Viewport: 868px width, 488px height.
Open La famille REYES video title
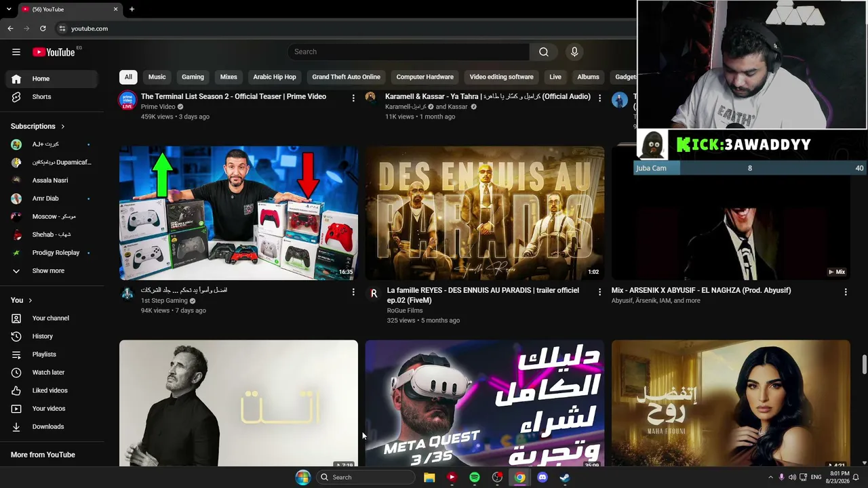click(x=483, y=295)
